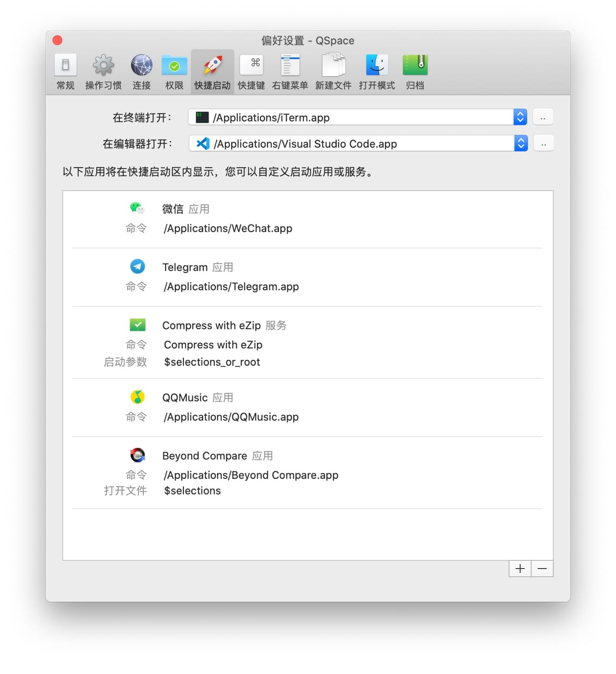Select the Beyond Compare app entry
Image resolution: width=616 pixels, height=674 pixels.
tap(205, 456)
